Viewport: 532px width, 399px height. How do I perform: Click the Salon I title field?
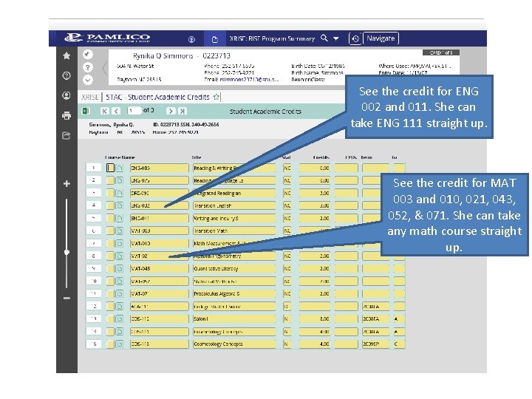(233, 318)
